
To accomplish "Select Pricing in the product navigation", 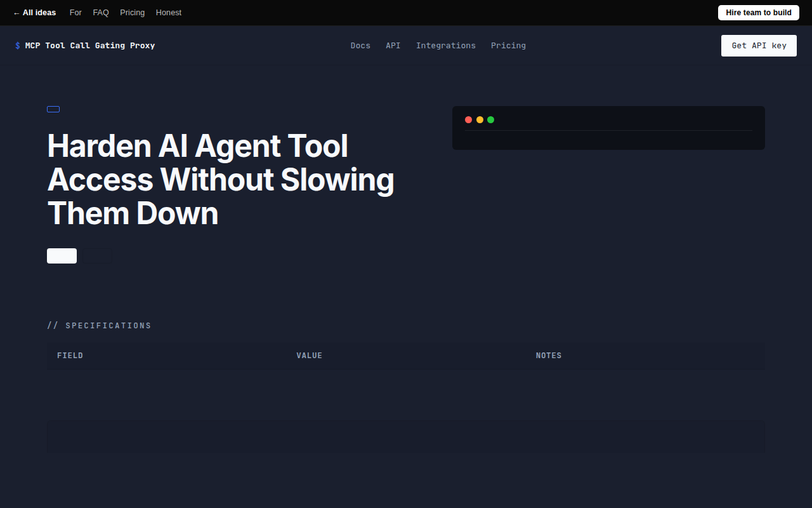I will pos(508,46).
